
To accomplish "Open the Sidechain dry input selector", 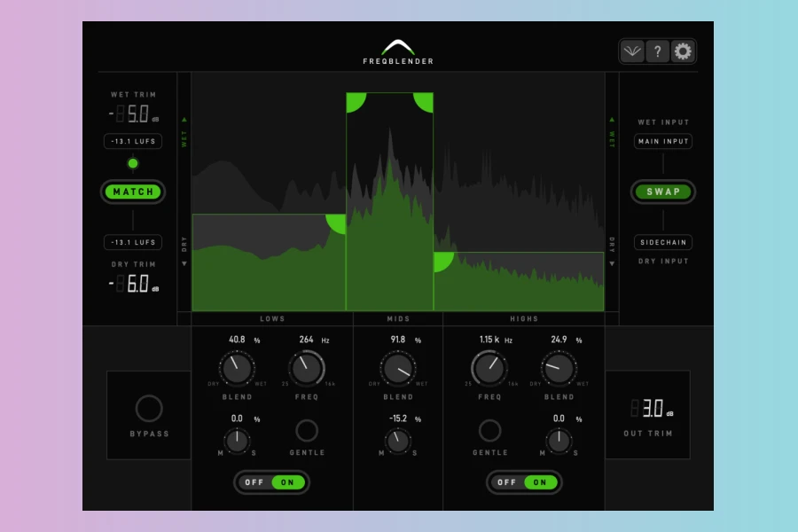I will [663, 242].
